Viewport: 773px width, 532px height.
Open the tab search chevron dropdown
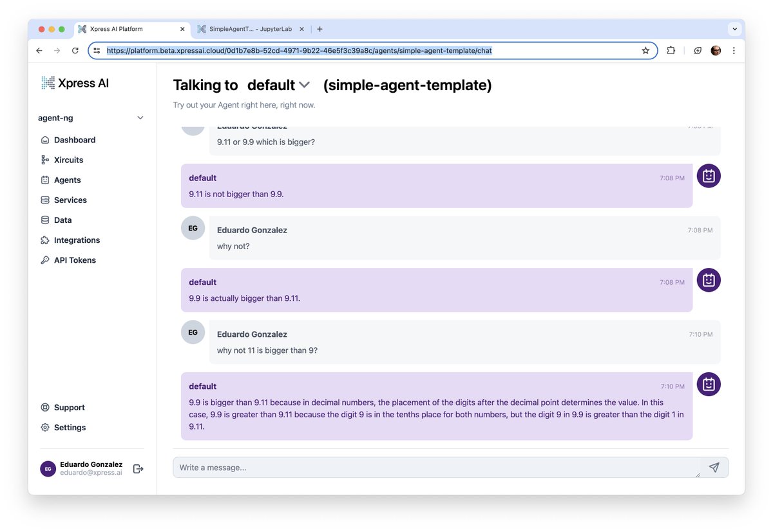click(734, 29)
